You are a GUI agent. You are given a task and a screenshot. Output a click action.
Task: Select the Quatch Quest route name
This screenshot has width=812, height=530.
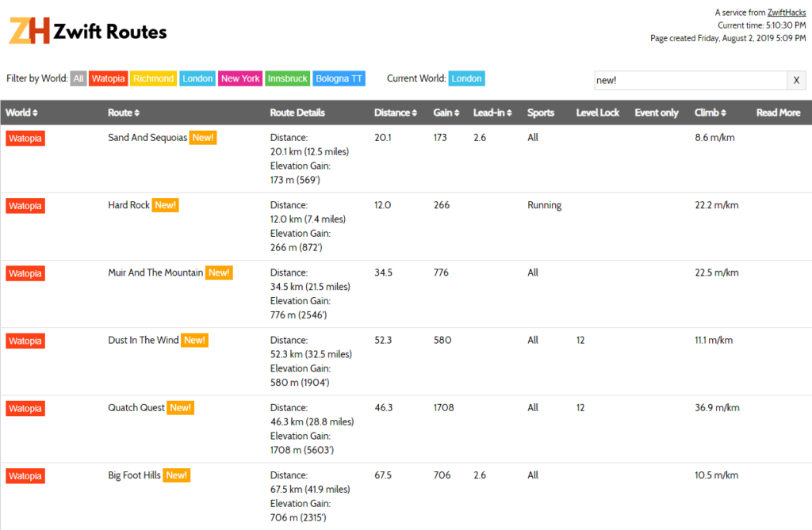click(x=136, y=408)
